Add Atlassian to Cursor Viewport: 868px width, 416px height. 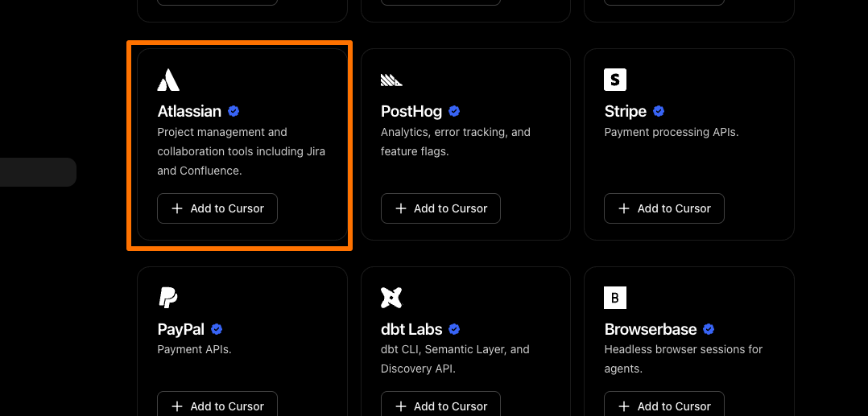(x=217, y=208)
